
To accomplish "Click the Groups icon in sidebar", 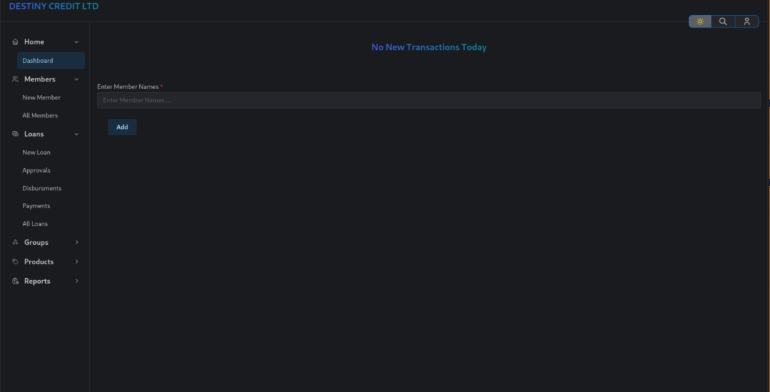I will click(x=15, y=242).
